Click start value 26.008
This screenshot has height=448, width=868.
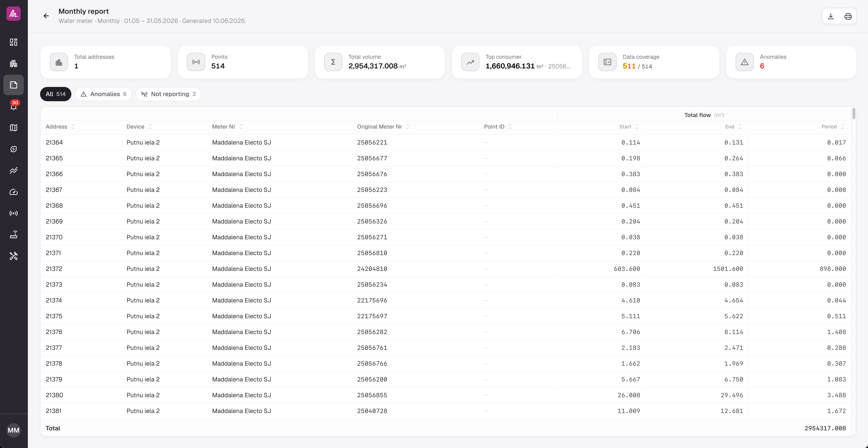pyautogui.click(x=629, y=395)
